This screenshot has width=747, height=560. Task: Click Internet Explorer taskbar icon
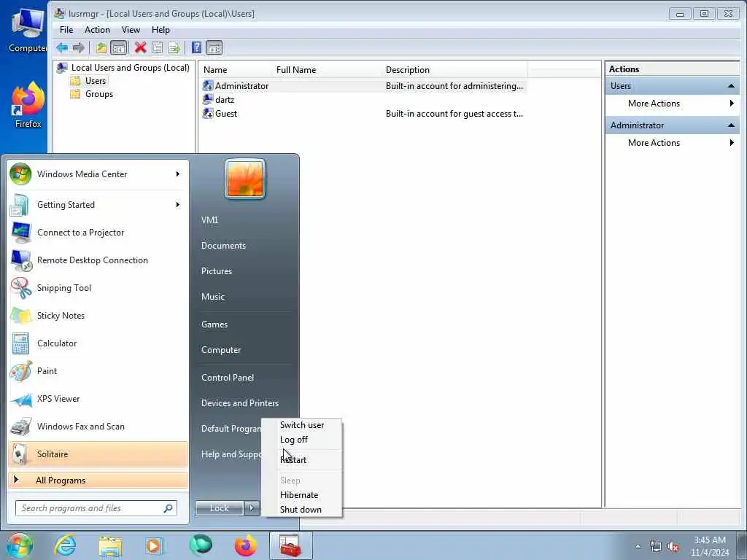65,545
